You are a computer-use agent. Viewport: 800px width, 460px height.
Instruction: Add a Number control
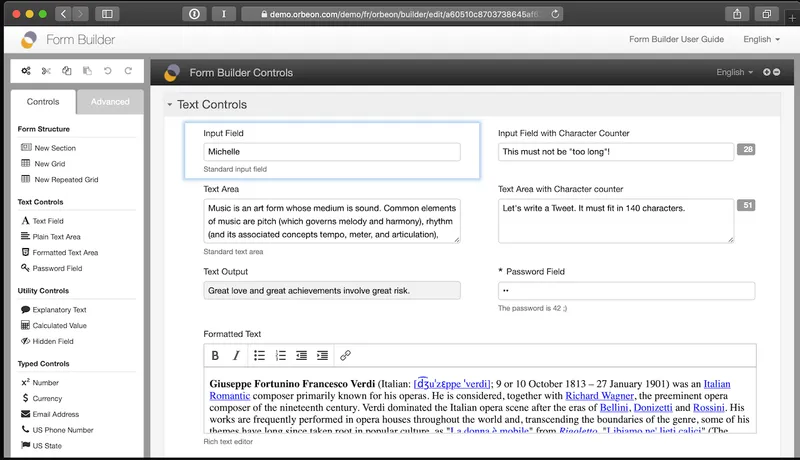click(40, 382)
